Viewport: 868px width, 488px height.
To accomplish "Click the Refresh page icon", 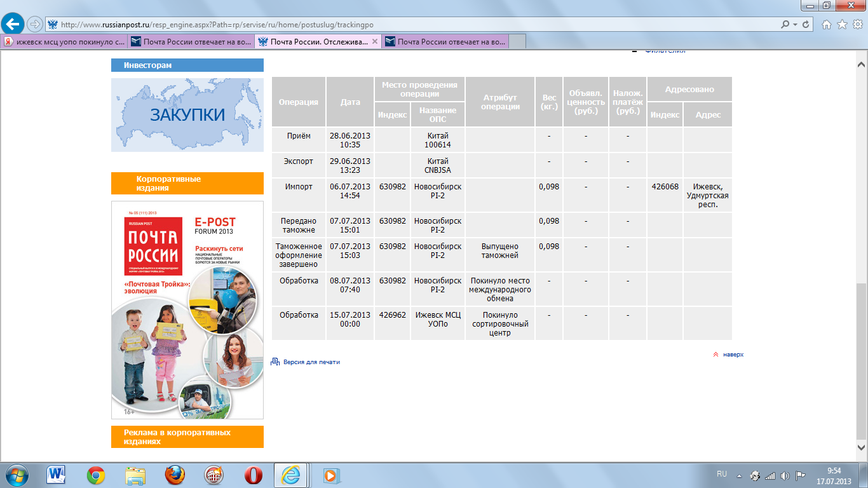I will tap(806, 25).
